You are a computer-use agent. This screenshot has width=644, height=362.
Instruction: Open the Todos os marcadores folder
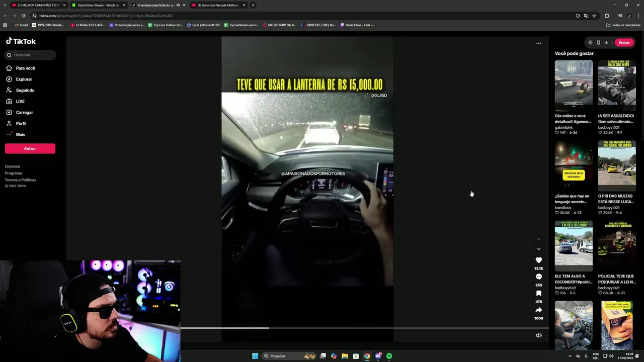click(623, 25)
